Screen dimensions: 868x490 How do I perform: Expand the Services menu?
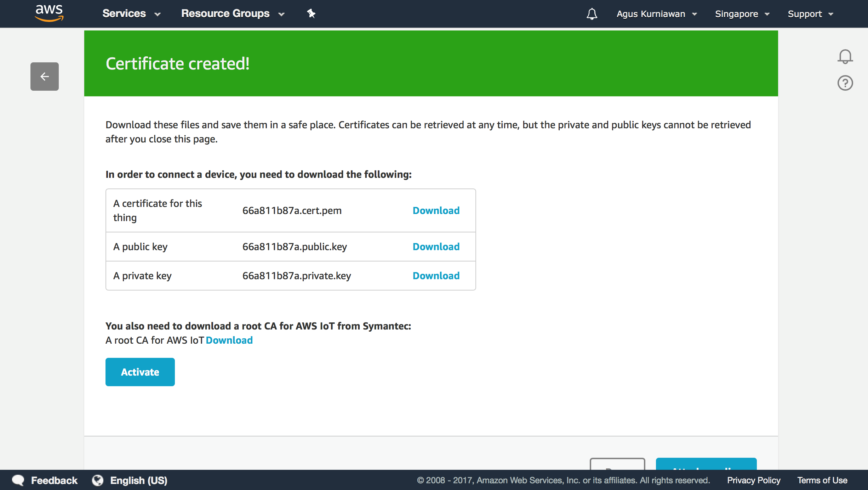[131, 14]
